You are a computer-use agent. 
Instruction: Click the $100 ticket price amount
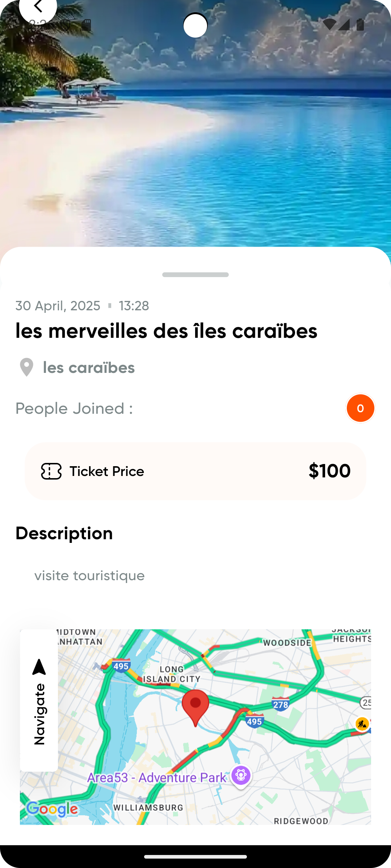click(329, 471)
